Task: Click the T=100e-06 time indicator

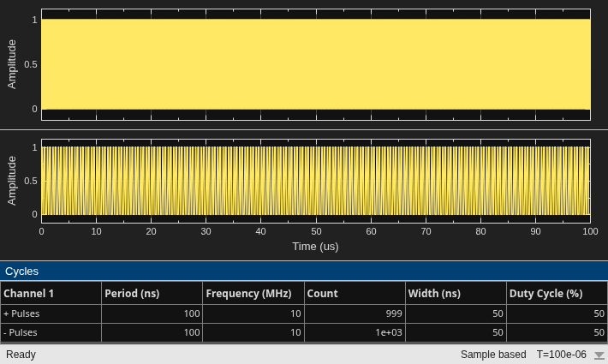Action: coord(562,355)
